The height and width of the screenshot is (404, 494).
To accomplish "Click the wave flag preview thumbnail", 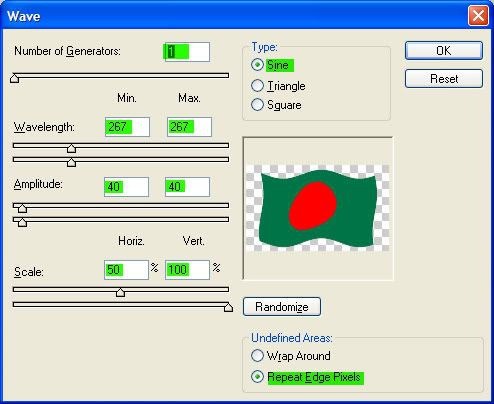I will click(x=318, y=208).
